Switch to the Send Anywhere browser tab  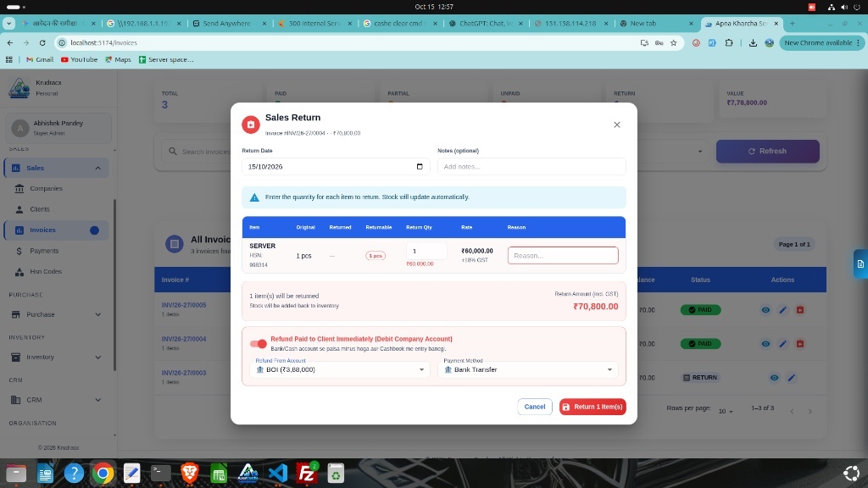[x=227, y=24]
